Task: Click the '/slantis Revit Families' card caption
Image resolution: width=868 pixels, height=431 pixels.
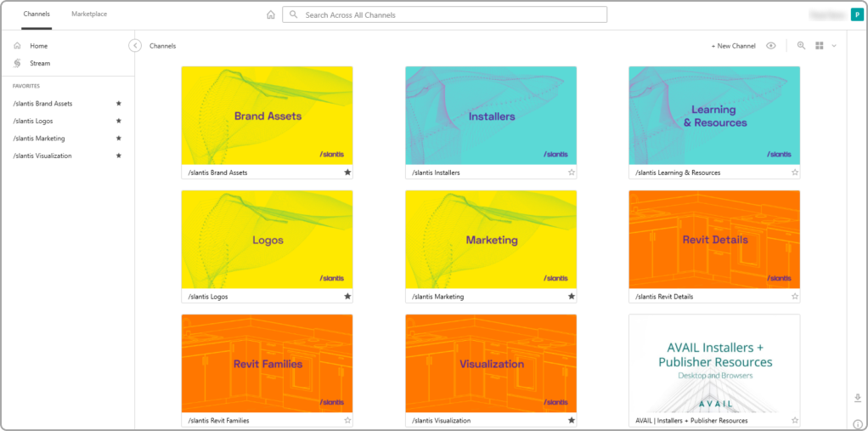Action: pos(218,421)
